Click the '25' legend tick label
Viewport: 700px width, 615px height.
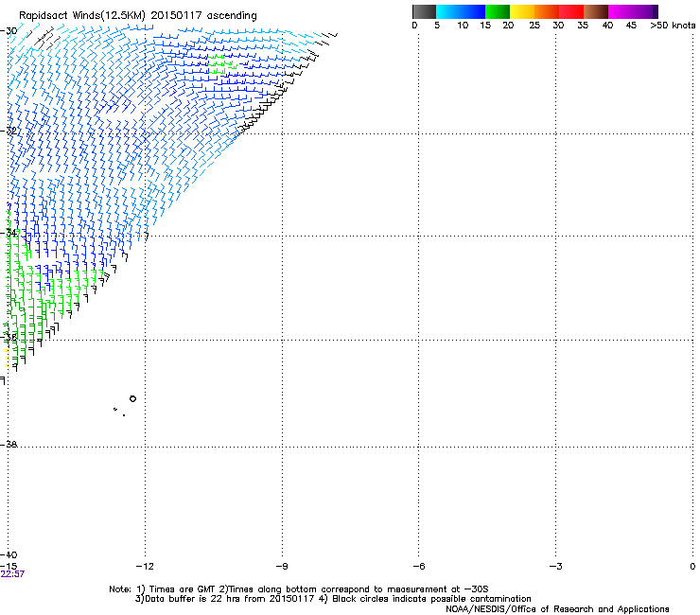click(x=534, y=26)
